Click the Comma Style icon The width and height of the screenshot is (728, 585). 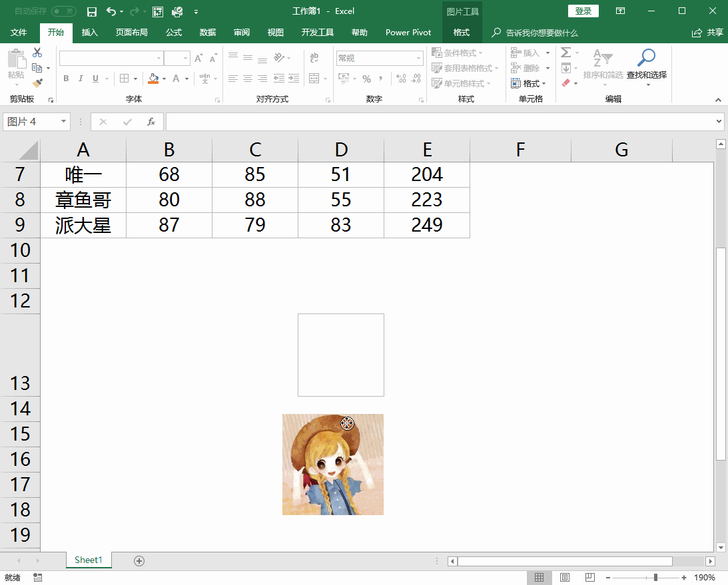(x=381, y=79)
